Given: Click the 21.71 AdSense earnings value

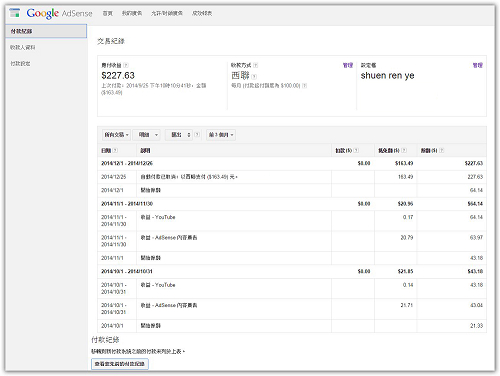Looking at the screenshot, I should [407, 305].
